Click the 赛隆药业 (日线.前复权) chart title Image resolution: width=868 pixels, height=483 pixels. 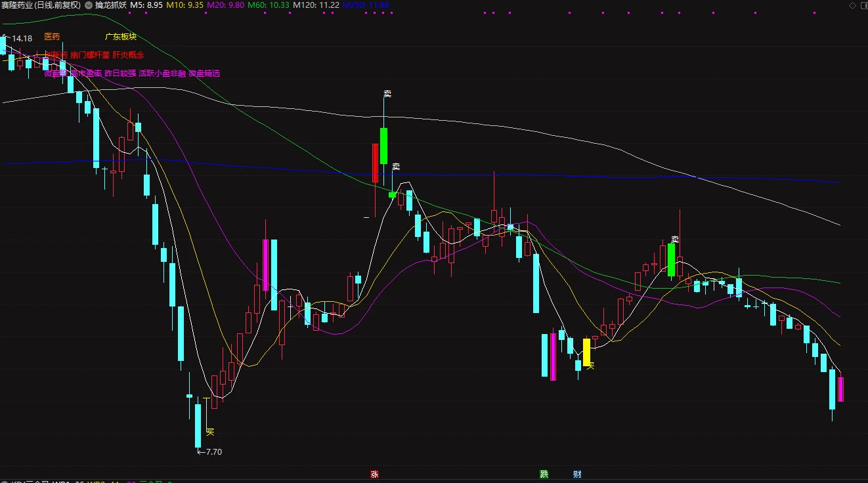[41, 5]
